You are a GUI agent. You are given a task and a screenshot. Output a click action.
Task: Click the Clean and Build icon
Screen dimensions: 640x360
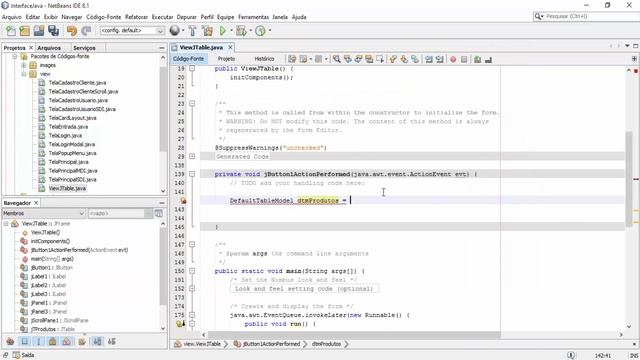point(207,31)
